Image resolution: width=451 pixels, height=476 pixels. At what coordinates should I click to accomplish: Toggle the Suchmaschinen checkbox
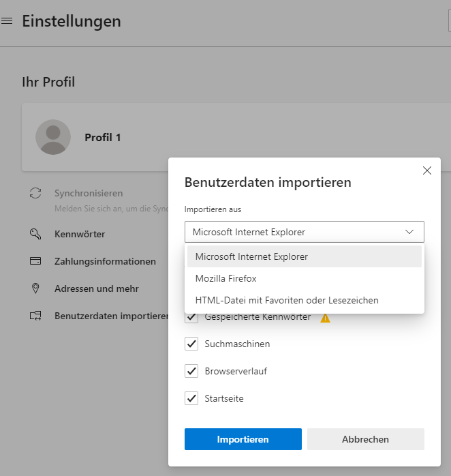191,344
